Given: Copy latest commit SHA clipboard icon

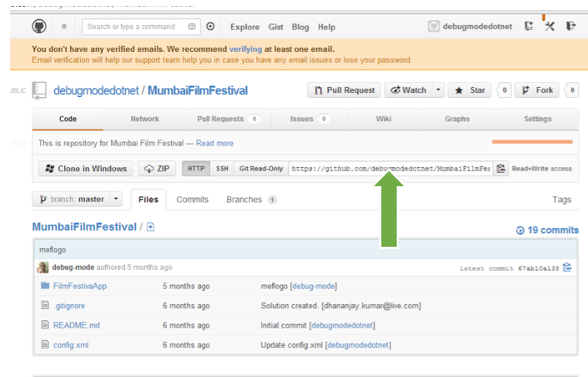Looking at the screenshot, I should (567, 268).
